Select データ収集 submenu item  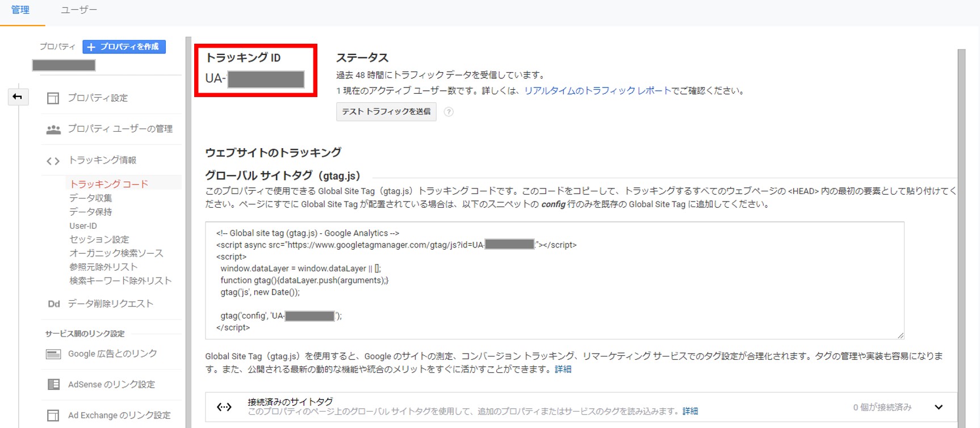(x=91, y=198)
